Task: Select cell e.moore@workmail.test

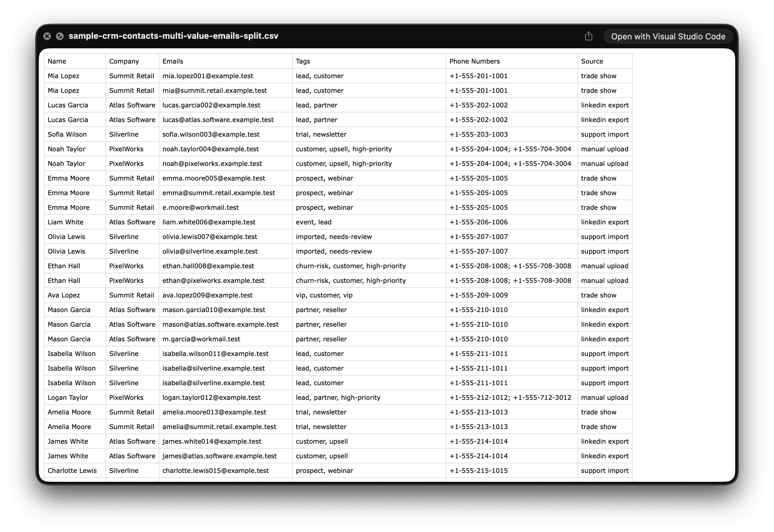Action: (226, 208)
